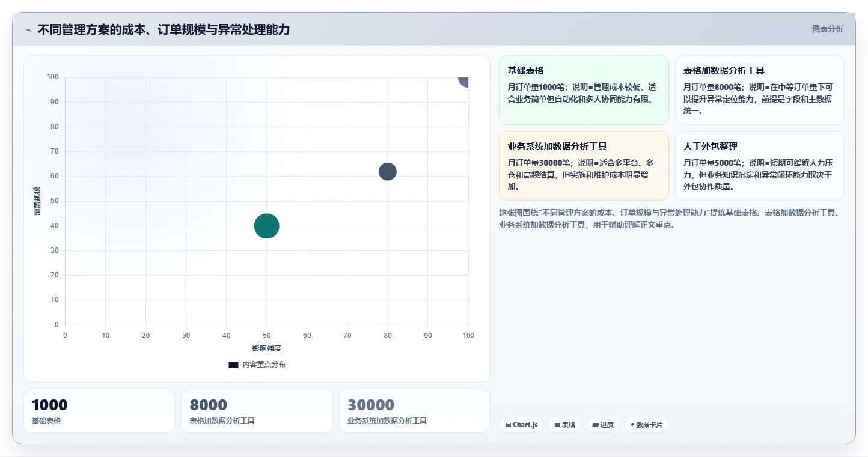Click the 数据卡片 tag
The width and height of the screenshot is (868, 457).
tap(646, 425)
